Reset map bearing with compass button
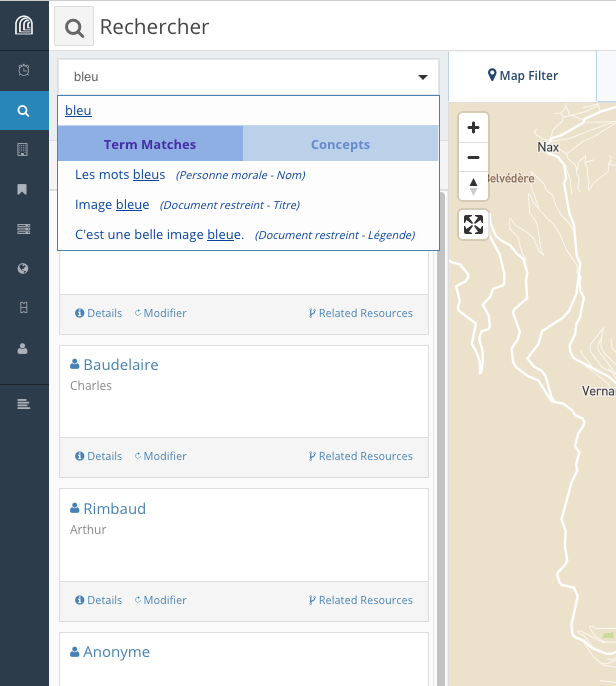The width and height of the screenshot is (616, 686). point(473,186)
